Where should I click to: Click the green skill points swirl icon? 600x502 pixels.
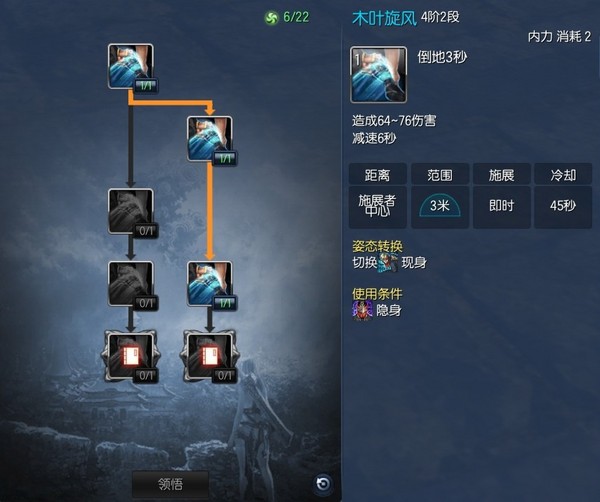[272, 18]
